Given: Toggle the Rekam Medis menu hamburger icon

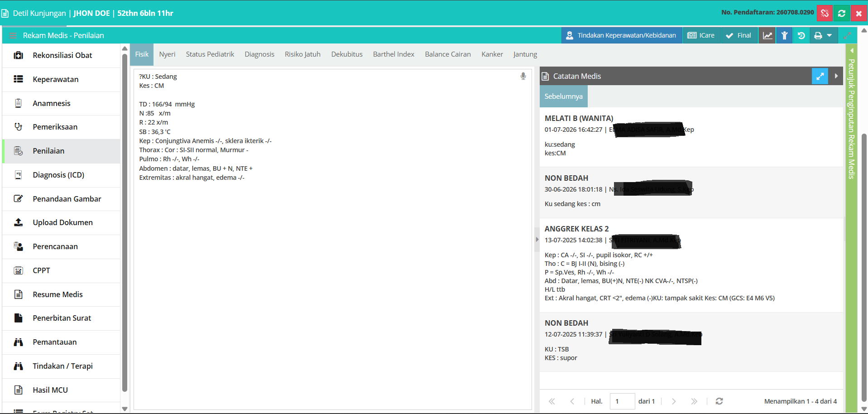Looking at the screenshot, I should [x=13, y=35].
